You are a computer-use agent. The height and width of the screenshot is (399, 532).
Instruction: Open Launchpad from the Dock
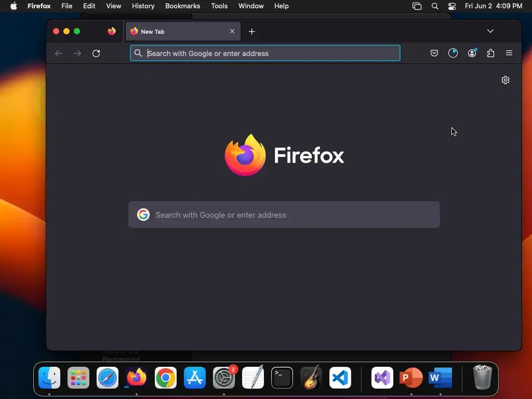pyautogui.click(x=78, y=378)
